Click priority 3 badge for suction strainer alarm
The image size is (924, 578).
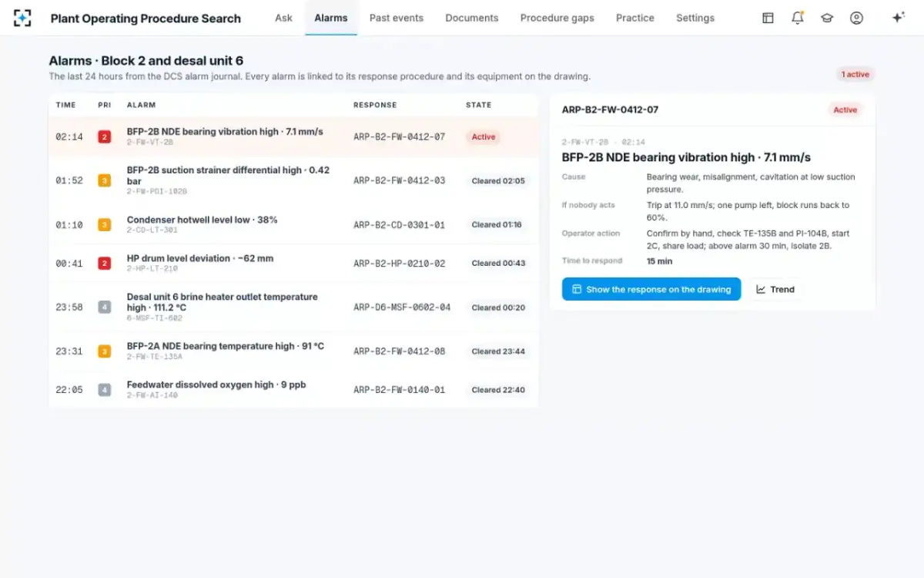coord(104,181)
